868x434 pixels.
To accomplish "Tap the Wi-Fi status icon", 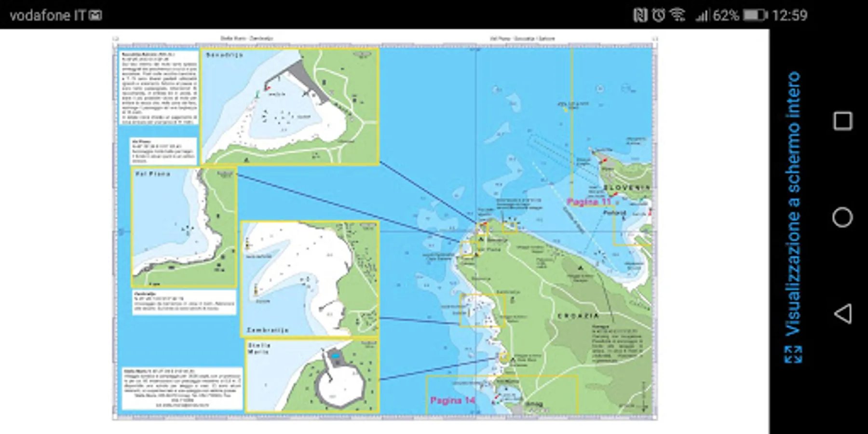I will 678,15.
